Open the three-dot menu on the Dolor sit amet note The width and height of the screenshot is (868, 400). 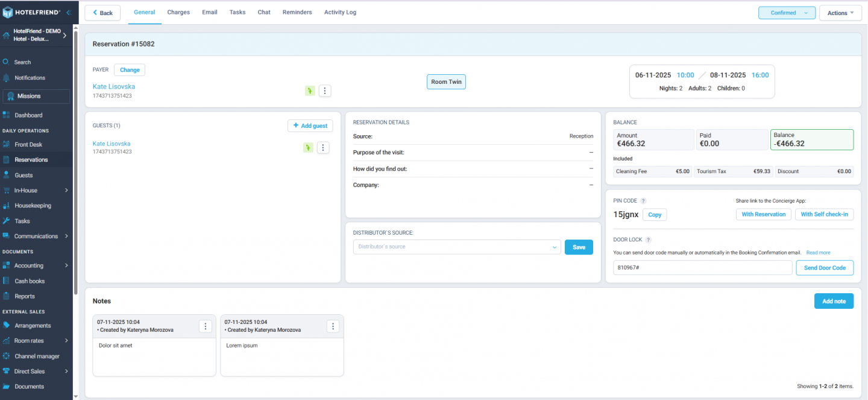[x=206, y=326]
